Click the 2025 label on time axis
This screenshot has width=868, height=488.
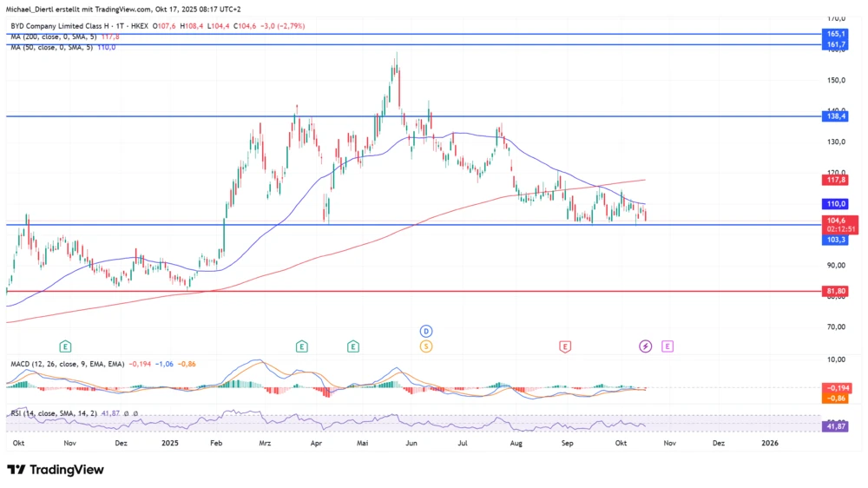170,443
